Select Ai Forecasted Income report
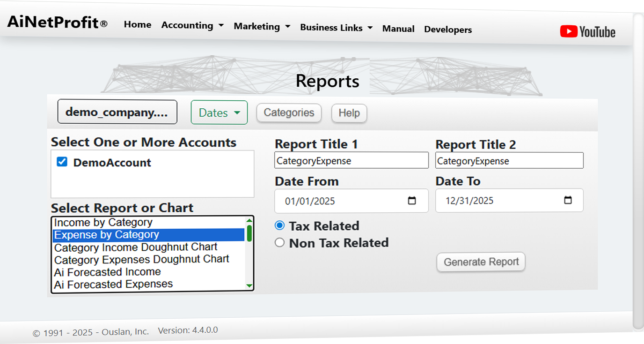Viewport: 644px width, 344px height. (148, 272)
